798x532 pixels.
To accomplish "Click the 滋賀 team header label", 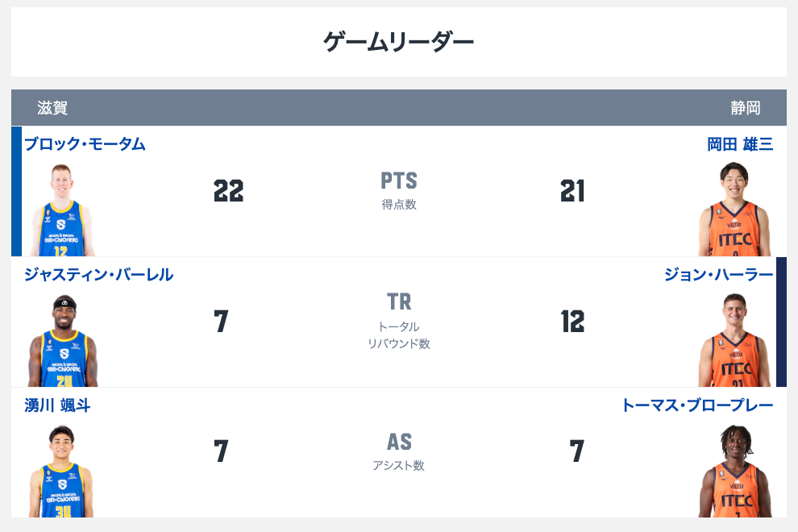I will point(52,108).
